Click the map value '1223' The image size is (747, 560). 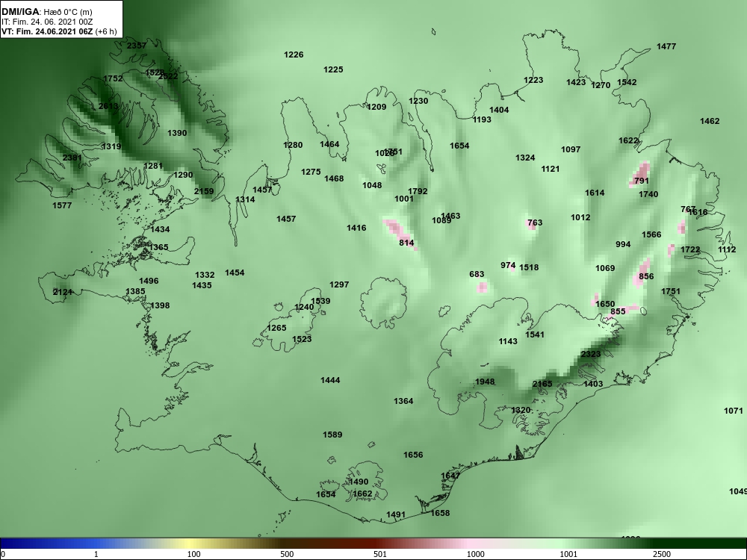(x=533, y=80)
